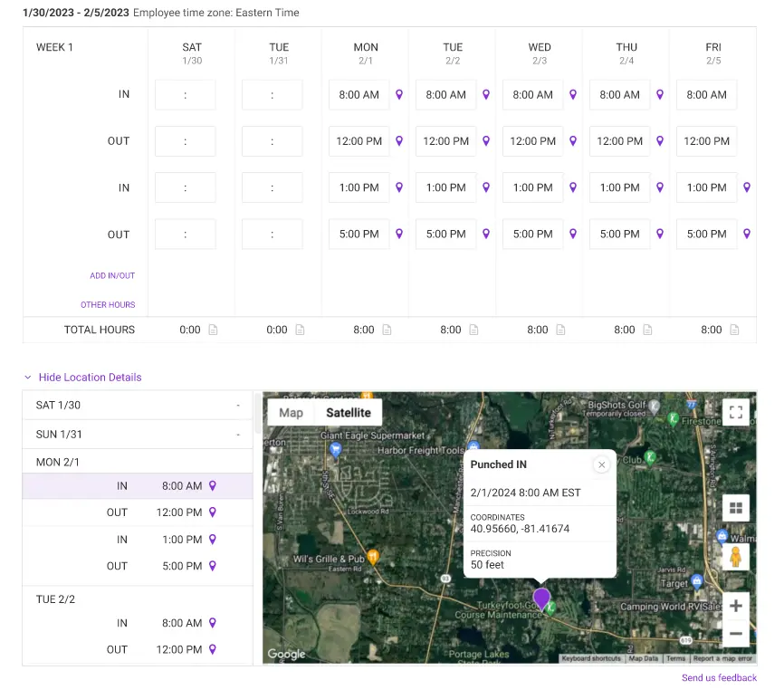Click the Send us feedback link
The height and width of the screenshot is (699, 784).
[x=719, y=677]
